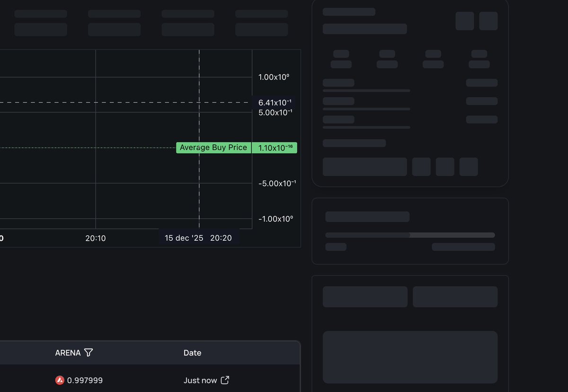Click the 1.00x10⁰ axis label

(x=274, y=77)
